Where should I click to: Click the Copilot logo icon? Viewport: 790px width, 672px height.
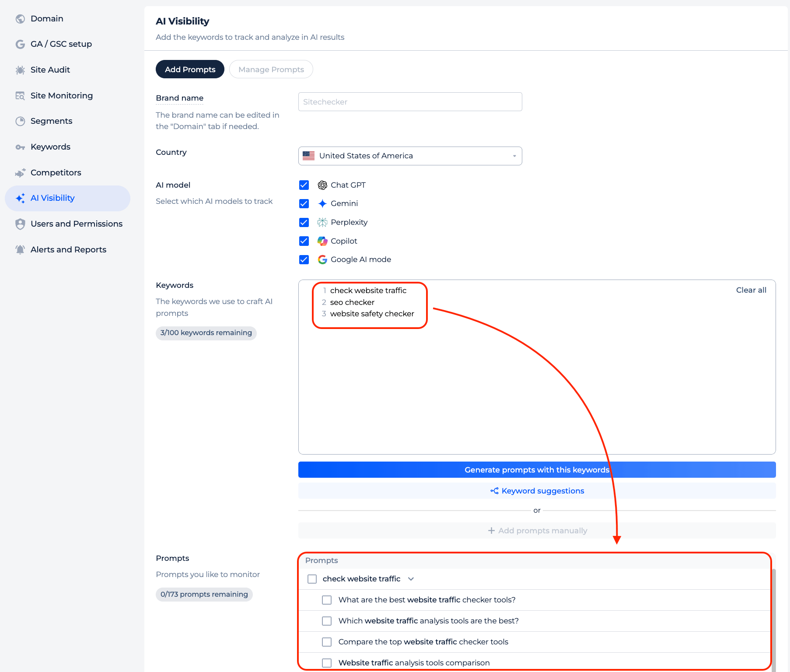tap(322, 241)
